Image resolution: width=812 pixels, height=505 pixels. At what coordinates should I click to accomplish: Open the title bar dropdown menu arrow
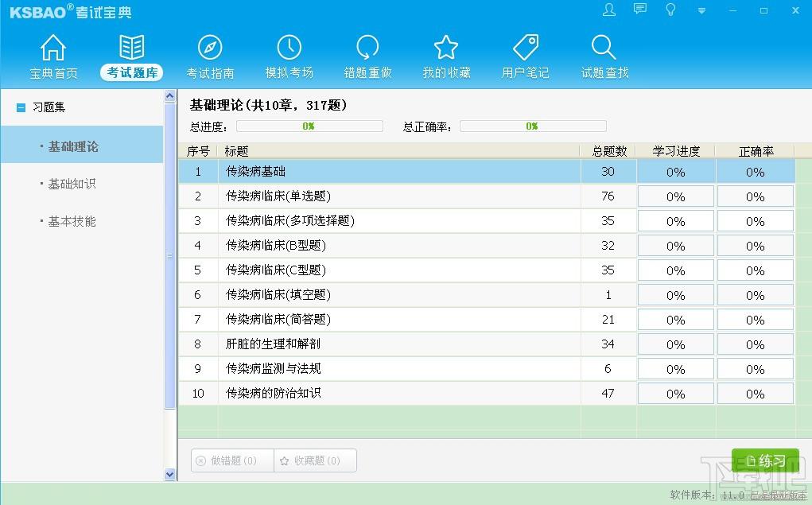tap(701, 10)
